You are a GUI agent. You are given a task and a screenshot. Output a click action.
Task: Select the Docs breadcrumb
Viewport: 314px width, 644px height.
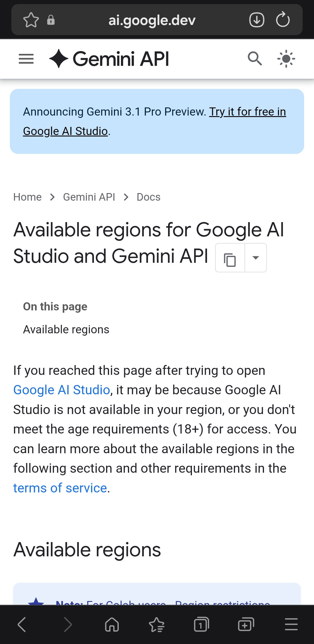coord(149,197)
